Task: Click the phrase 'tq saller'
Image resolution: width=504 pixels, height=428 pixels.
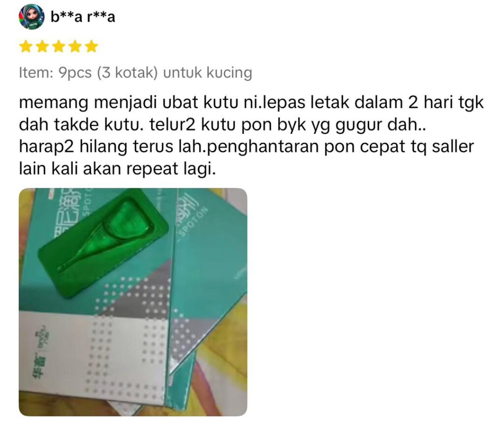Action: (x=442, y=147)
